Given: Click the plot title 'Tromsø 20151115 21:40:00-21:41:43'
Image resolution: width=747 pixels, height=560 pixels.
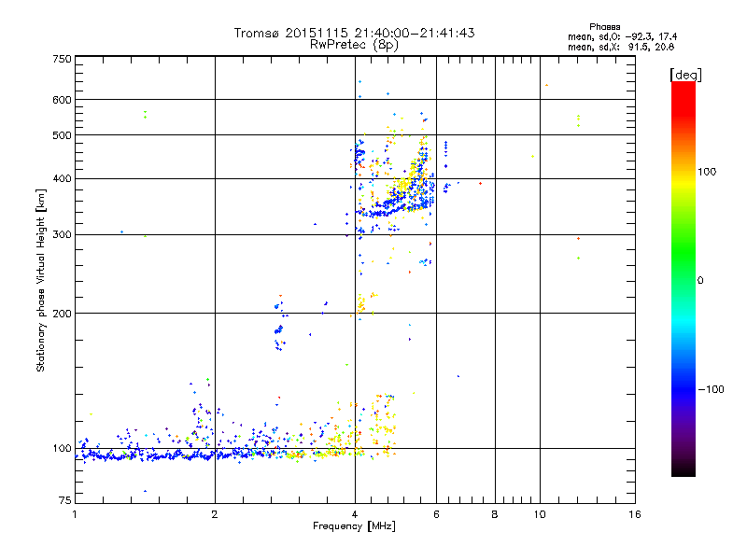Looking at the screenshot, I should 354,33.
